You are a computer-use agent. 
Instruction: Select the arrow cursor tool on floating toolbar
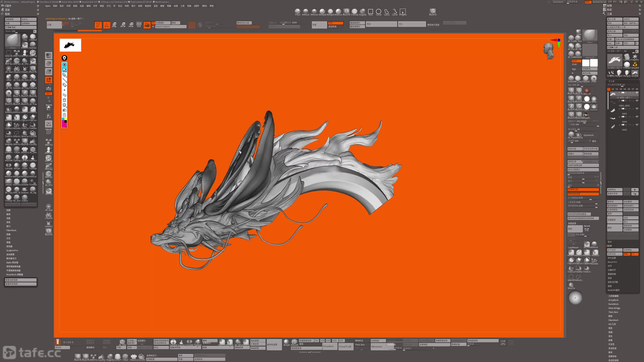[64, 70]
